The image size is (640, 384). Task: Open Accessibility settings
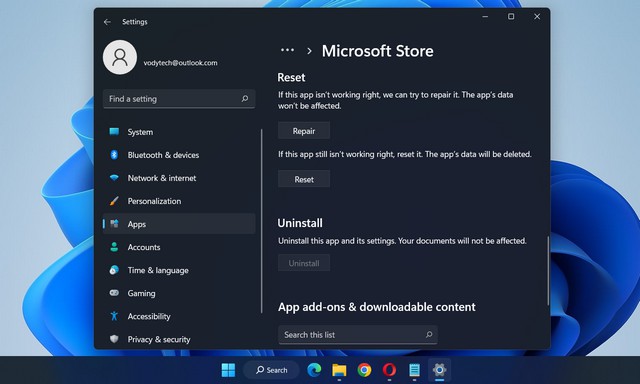[179, 316]
